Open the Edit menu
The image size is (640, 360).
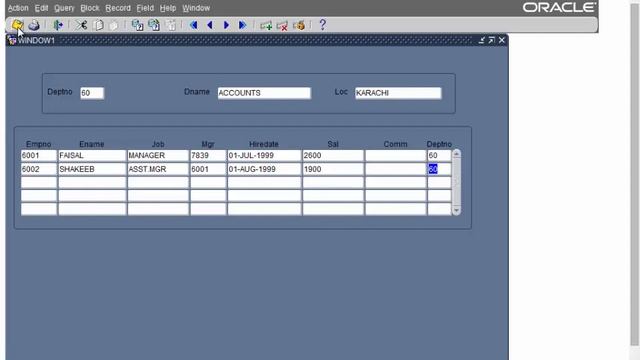[x=41, y=8]
